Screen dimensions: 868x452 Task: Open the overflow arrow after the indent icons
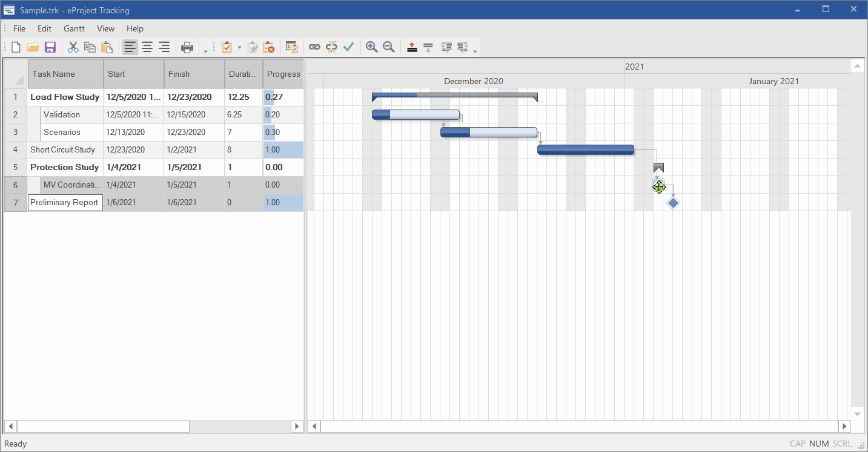(x=476, y=50)
